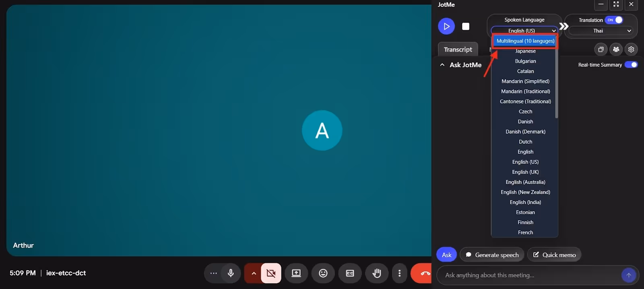Screen dimensions: 644x289
Task: Choose Mandarin (Simplified) as spoken language
Action: tap(525, 81)
